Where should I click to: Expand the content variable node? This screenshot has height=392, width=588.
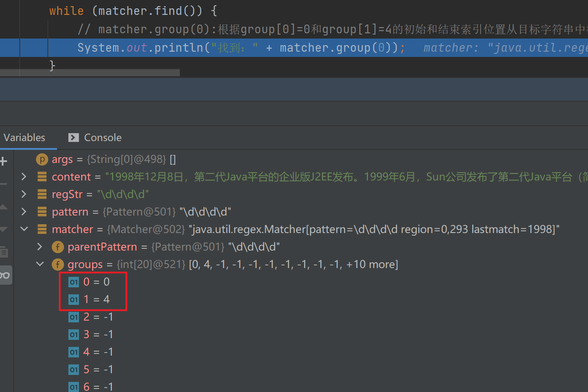pyautogui.click(x=24, y=177)
